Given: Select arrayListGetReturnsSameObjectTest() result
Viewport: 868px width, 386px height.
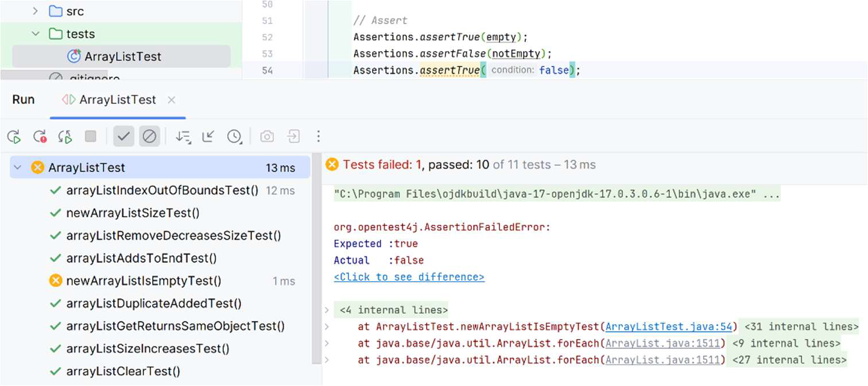Looking at the screenshot, I should click(175, 326).
